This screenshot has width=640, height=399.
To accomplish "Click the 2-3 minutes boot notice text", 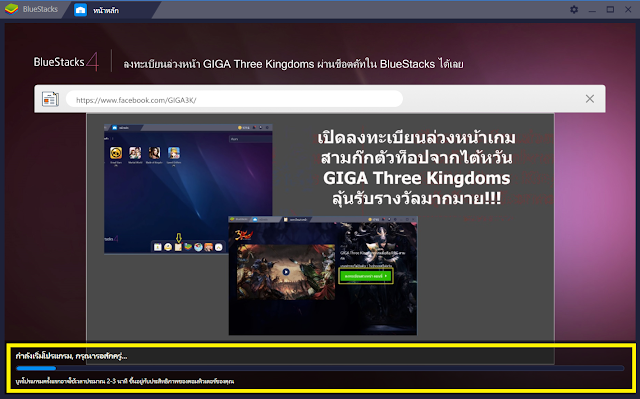I will click(125, 381).
